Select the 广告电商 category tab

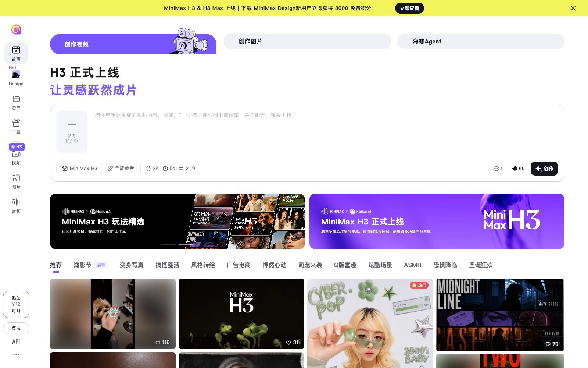pos(239,265)
